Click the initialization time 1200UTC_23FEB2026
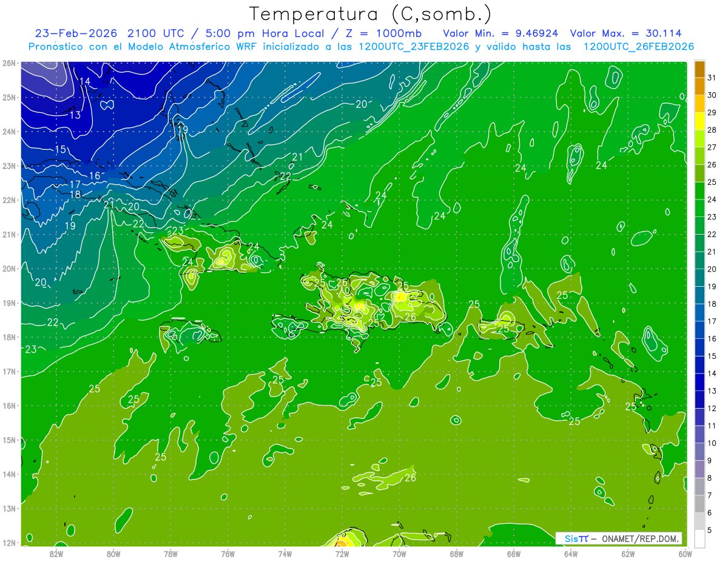Image resolution: width=728 pixels, height=562 pixels. pyautogui.click(x=414, y=47)
